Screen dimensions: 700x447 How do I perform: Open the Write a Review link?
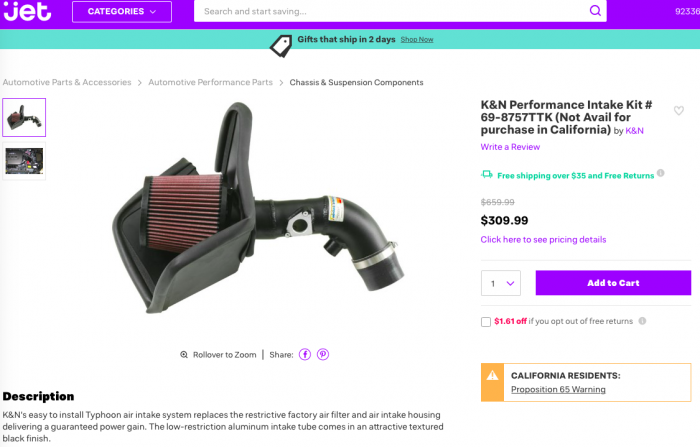pos(510,147)
